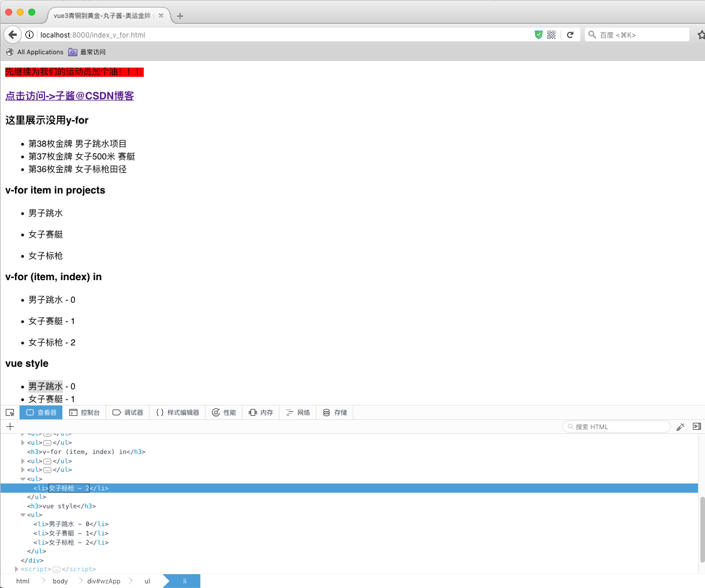Jump to ul breadcrumb
Screen dimensions: 705x588
coord(147,581)
